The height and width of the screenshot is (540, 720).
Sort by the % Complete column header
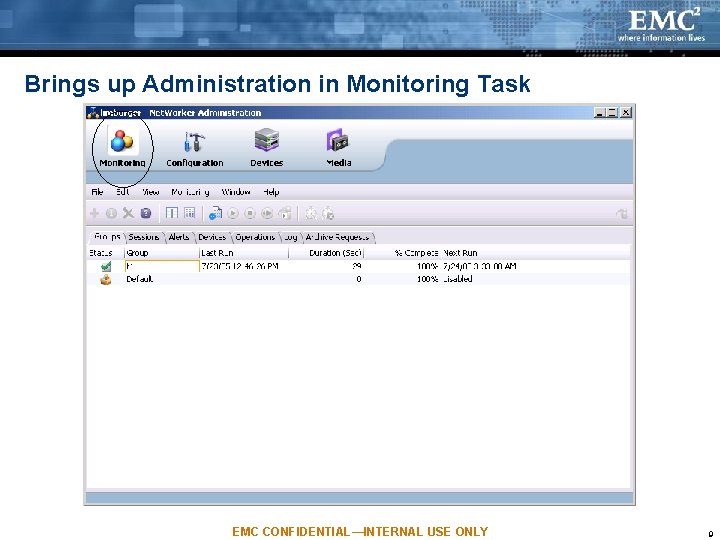tap(402, 253)
